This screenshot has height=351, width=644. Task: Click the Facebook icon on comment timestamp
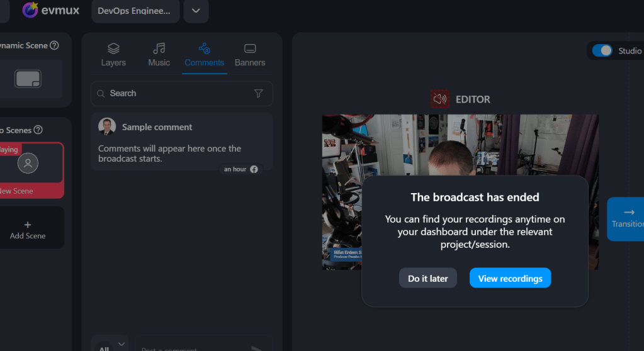pyautogui.click(x=254, y=169)
